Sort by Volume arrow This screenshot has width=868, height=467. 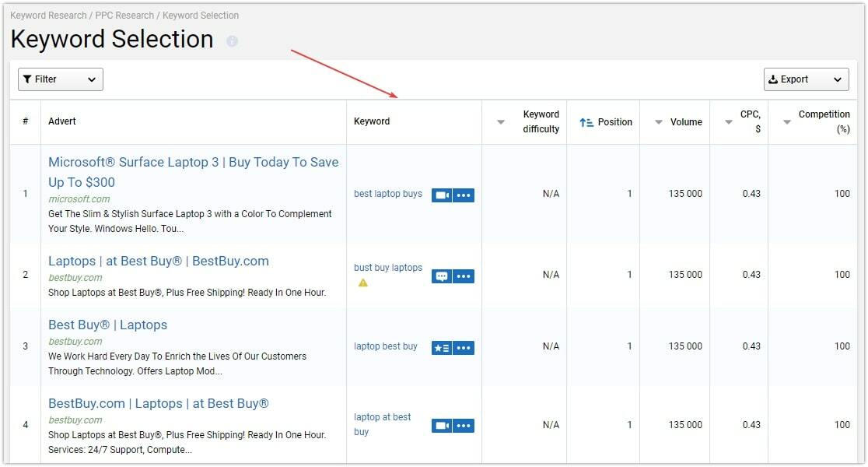point(659,122)
